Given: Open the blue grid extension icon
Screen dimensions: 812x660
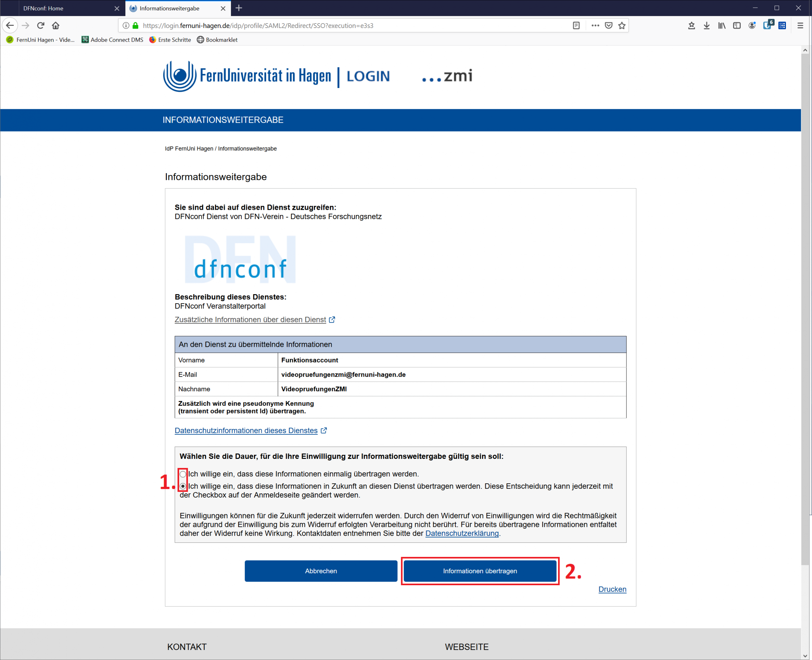Looking at the screenshot, I should pyautogui.click(x=782, y=25).
